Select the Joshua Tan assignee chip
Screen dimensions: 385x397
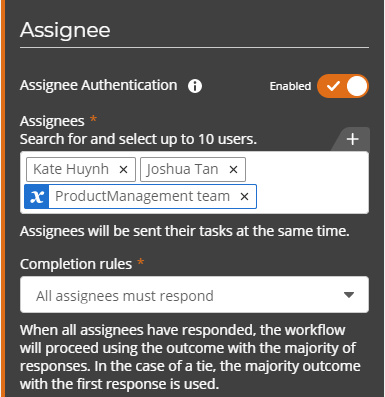pyautogui.click(x=193, y=170)
